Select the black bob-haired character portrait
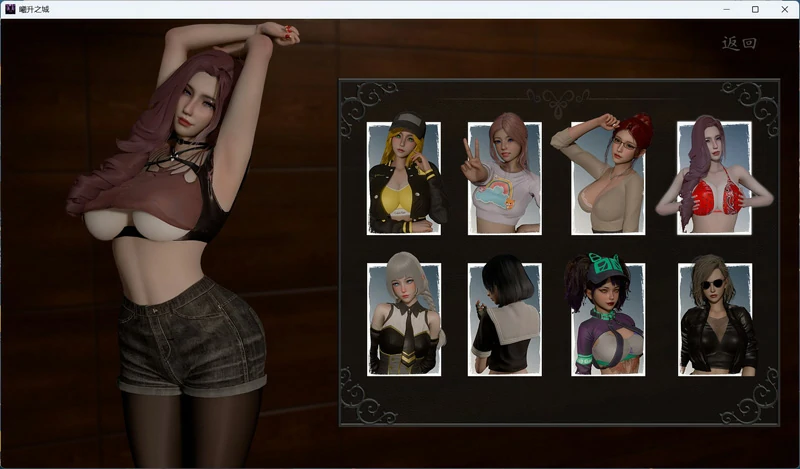 pos(505,319)
